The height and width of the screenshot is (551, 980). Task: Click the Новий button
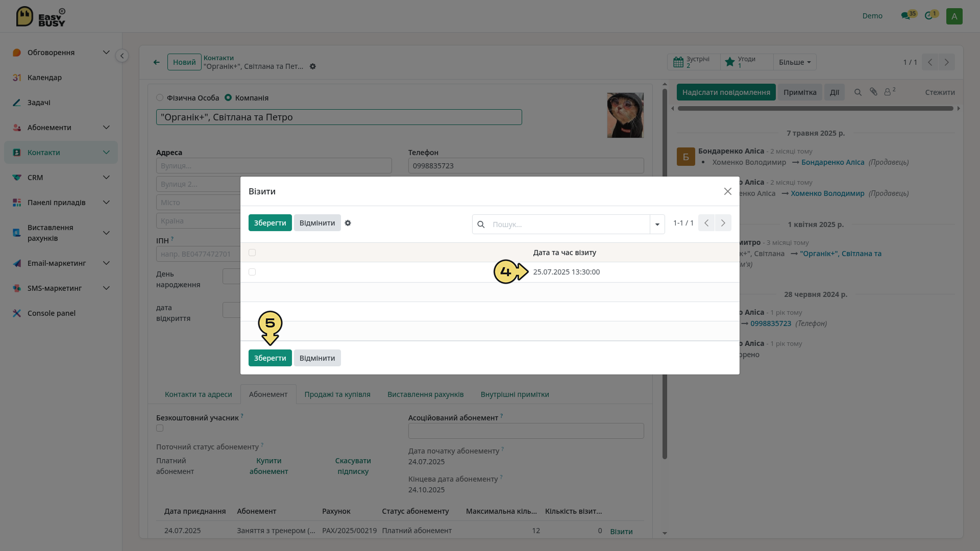(x=184, y=62)
